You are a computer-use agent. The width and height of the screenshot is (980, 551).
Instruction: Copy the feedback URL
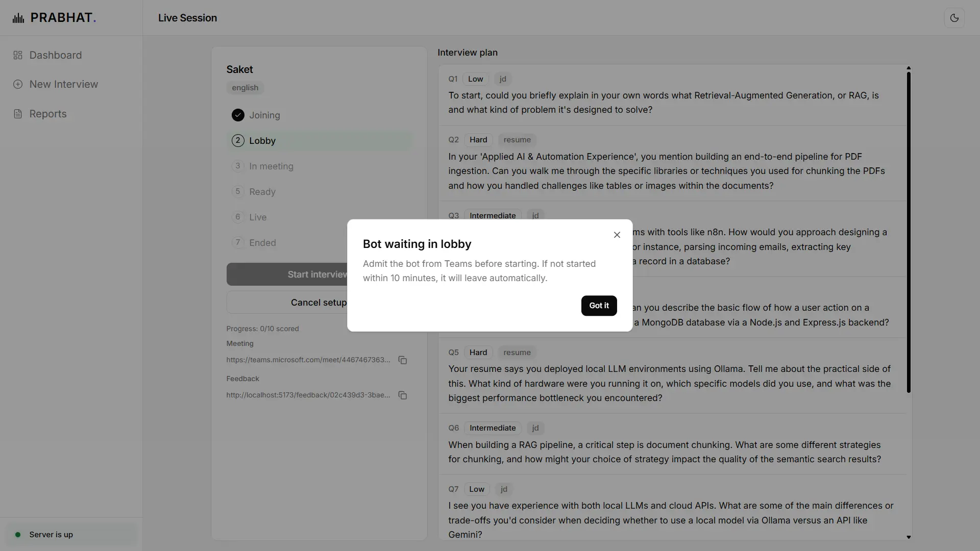tap(402, 395)
